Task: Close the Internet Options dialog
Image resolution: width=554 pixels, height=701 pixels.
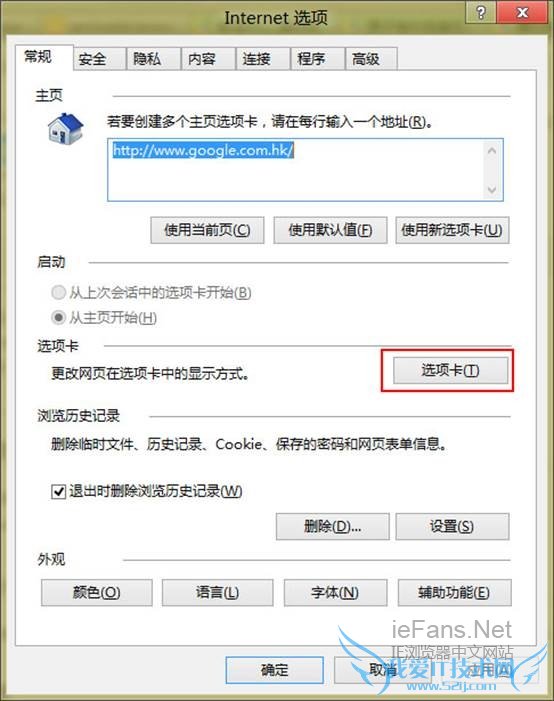Action: 522,12
